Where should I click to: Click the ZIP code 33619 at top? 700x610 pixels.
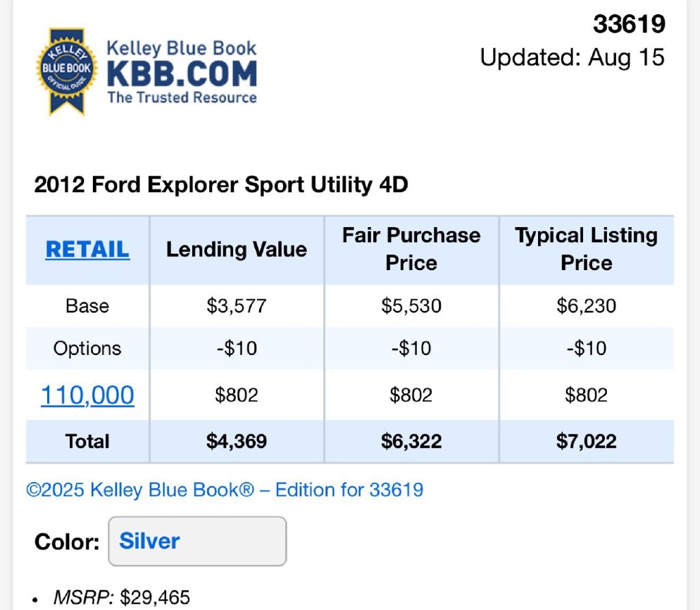click(x=629, y=25)
